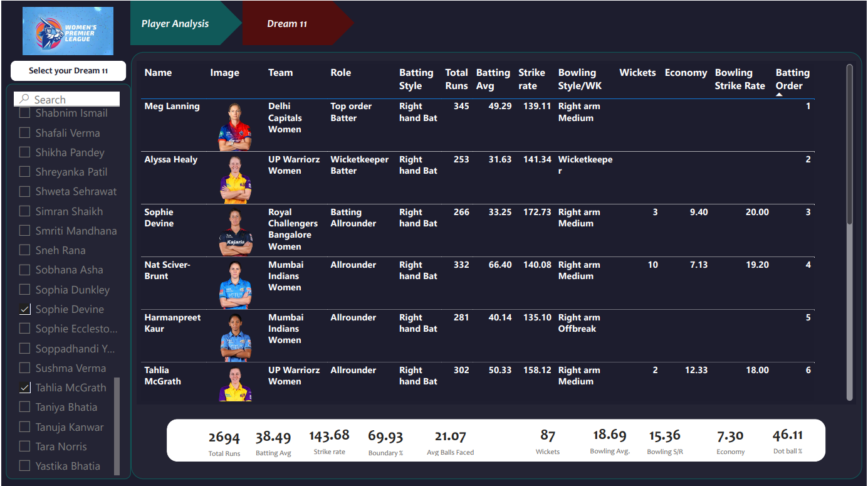Click the 2694 Total Runs card
This screenshot has width=868, height=486.
tap(224, 442)
